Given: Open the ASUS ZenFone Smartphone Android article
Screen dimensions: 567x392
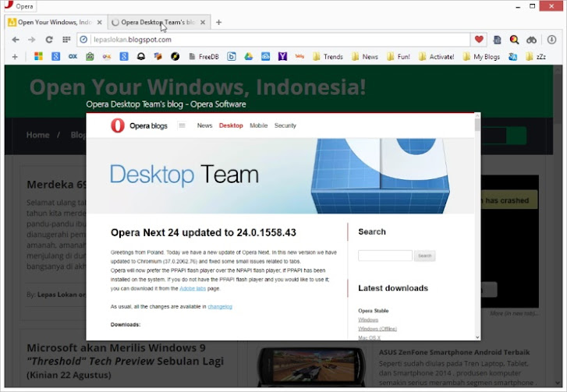Looking at the screenshot, I should (454, 352).
